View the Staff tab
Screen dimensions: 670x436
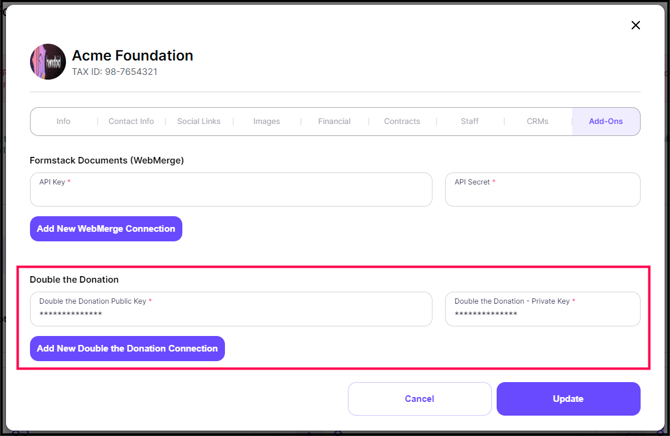coord(469,122)
